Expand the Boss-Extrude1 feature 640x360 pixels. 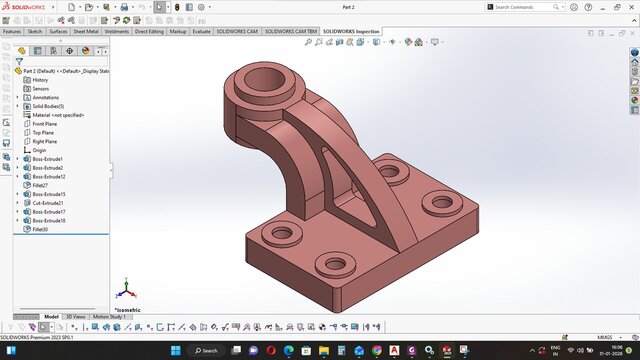point(18,159)
